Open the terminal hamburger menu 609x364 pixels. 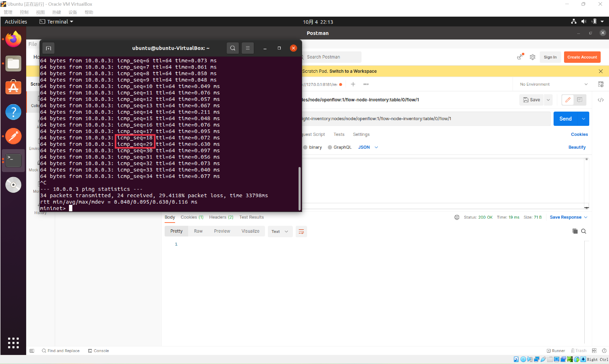pos(247,48)
